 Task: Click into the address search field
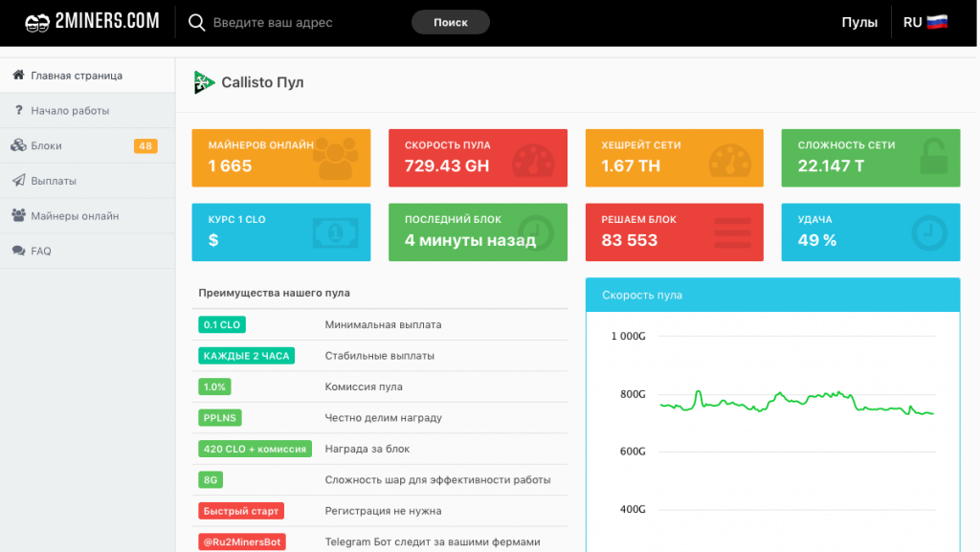point(301,22)
